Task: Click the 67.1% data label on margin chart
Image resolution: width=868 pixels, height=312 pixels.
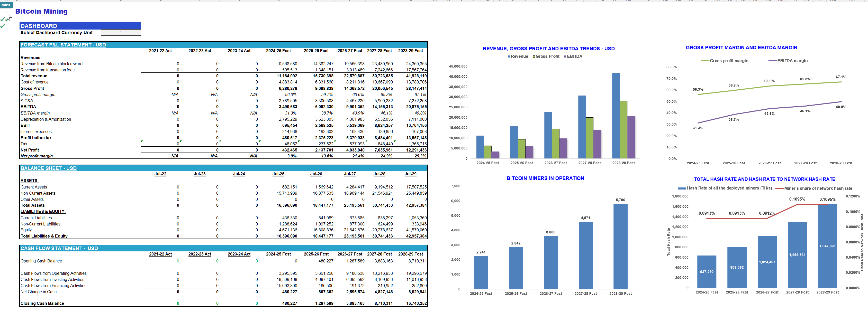Action: point(841,77)
